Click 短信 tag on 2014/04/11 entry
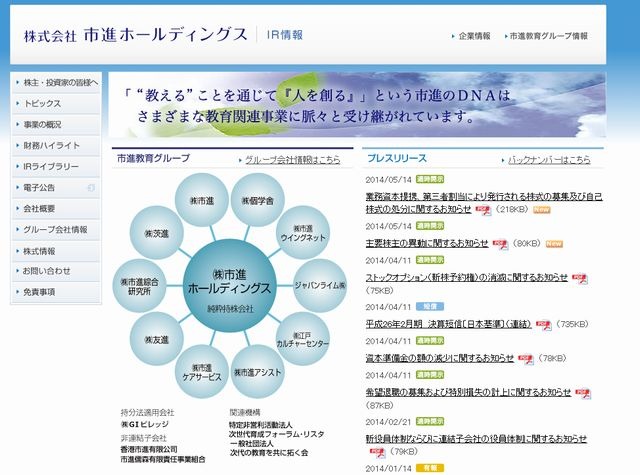 (x=430, y=306)
